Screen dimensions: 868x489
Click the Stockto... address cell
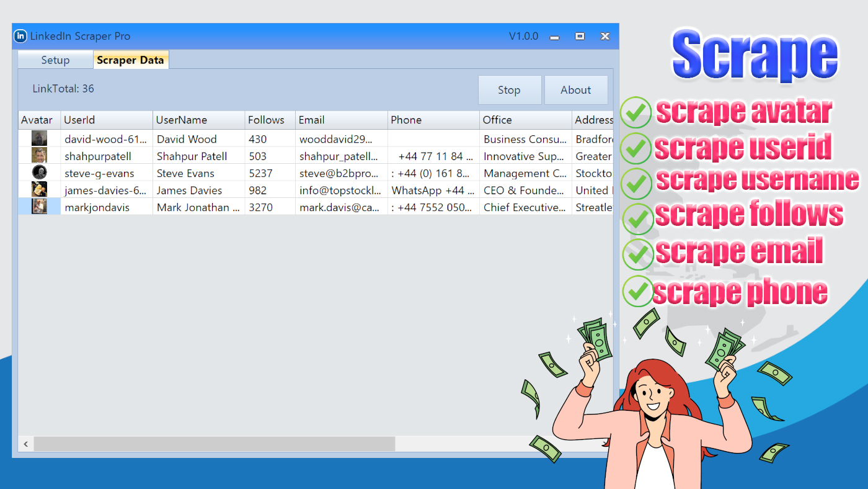point(593,173)
